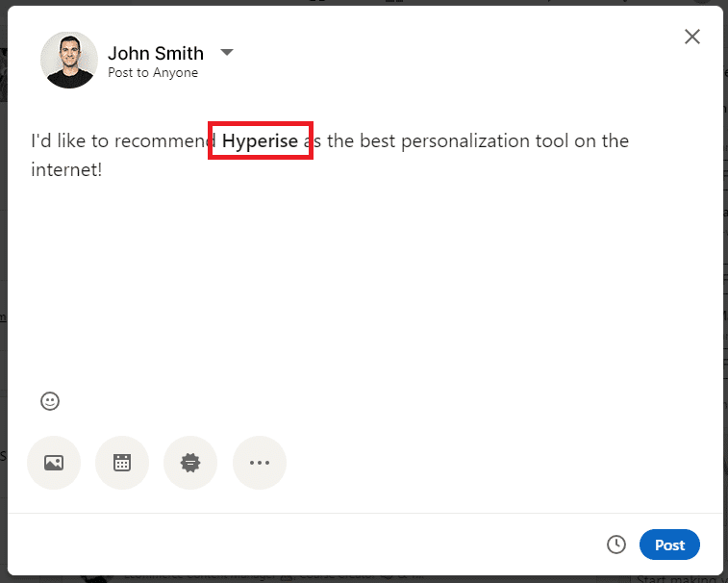The image size is (728, 583).
Task: Click the 'Post to Anyone' visibility label
Action: point(153,73)
